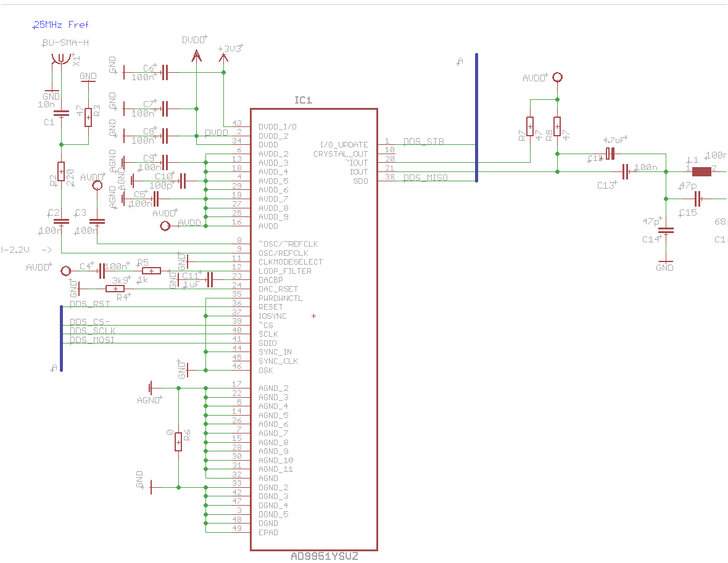Click the R3 resistor symbol
Viewport: 728px width, 563px height.
pos(88,118)
